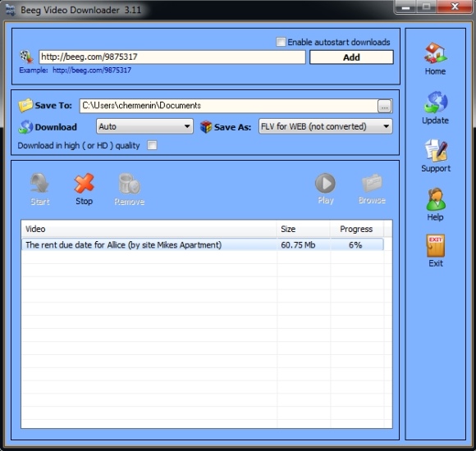
Task: Open the Save As format dropdown
Action: click(326, 126)
